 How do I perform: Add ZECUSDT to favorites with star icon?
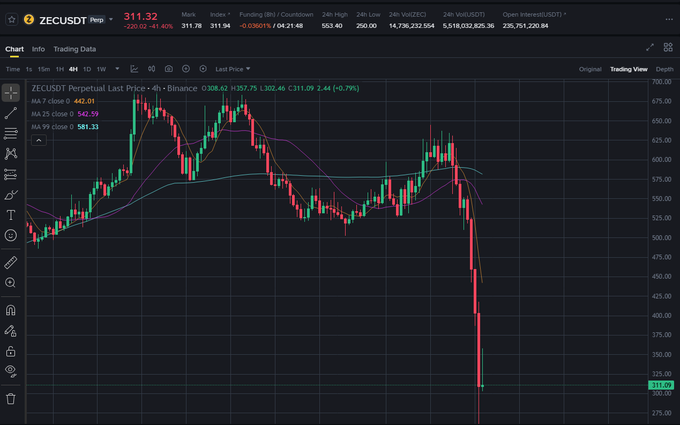pyautogui.click(x=12, y=20)
